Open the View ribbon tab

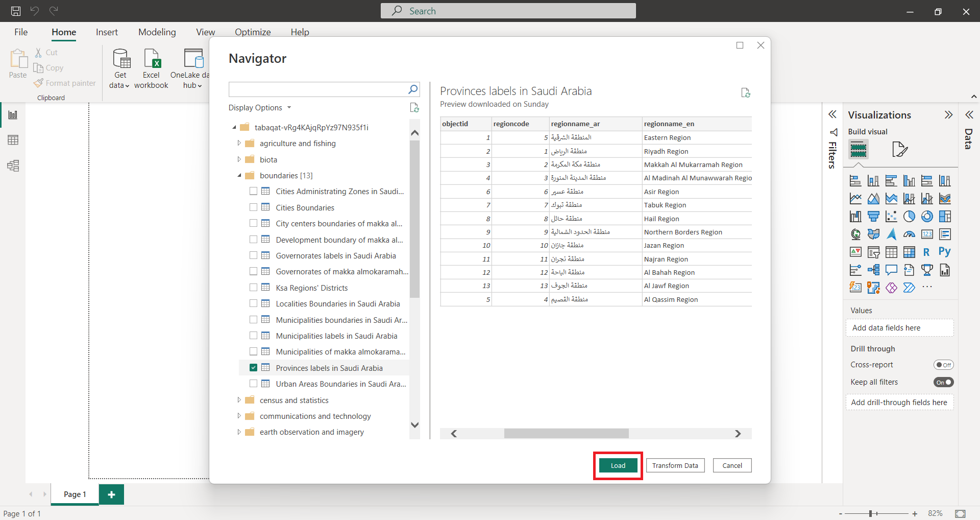[x=206, y=32]
